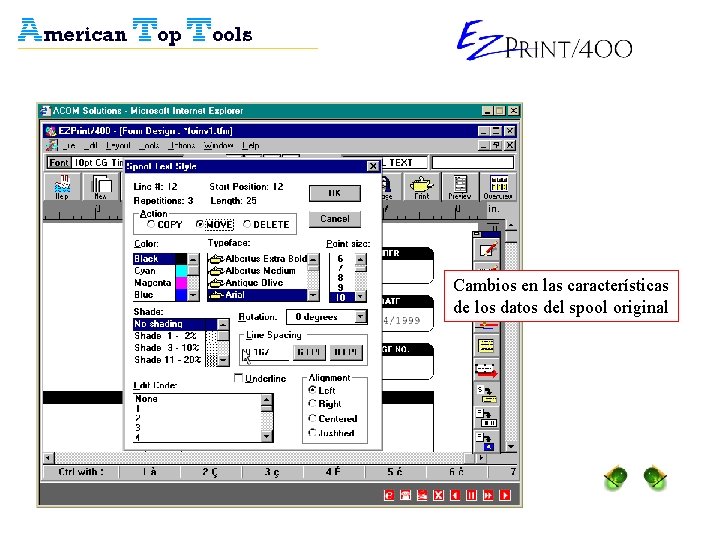Click Color list scroll-down arrow
The image size is (720, 540).
pyautogui.click(x=193, y=295)
